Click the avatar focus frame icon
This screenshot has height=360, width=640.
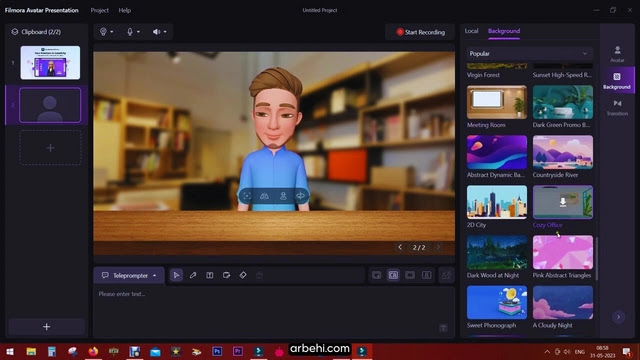pyautogui.click(x=247, y=196)
